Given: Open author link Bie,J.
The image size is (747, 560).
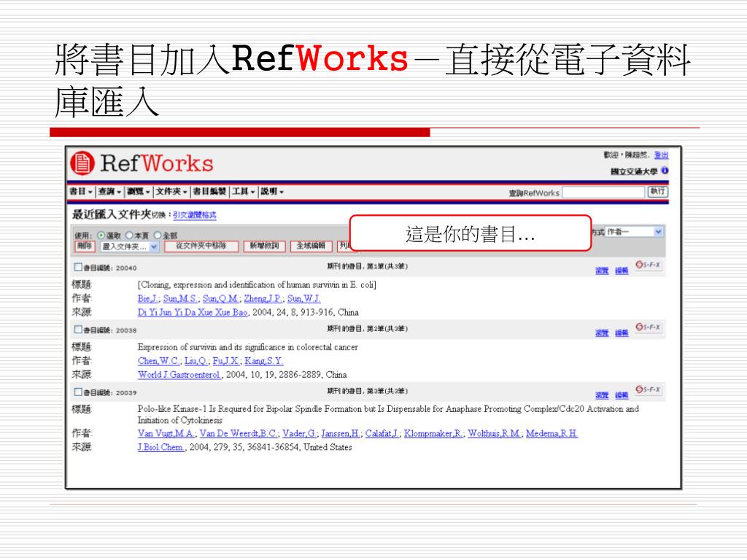Looking at the screenshot, I should [x=147, y=298].
